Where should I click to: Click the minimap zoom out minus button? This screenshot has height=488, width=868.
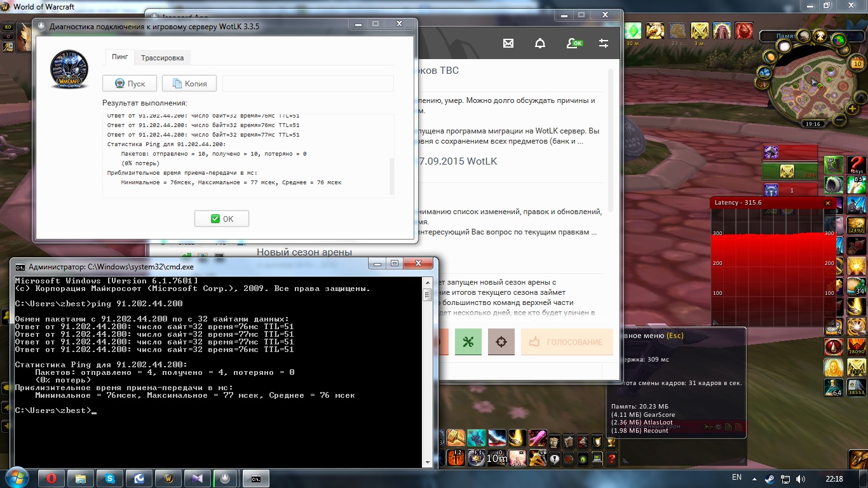click(839, 119)
